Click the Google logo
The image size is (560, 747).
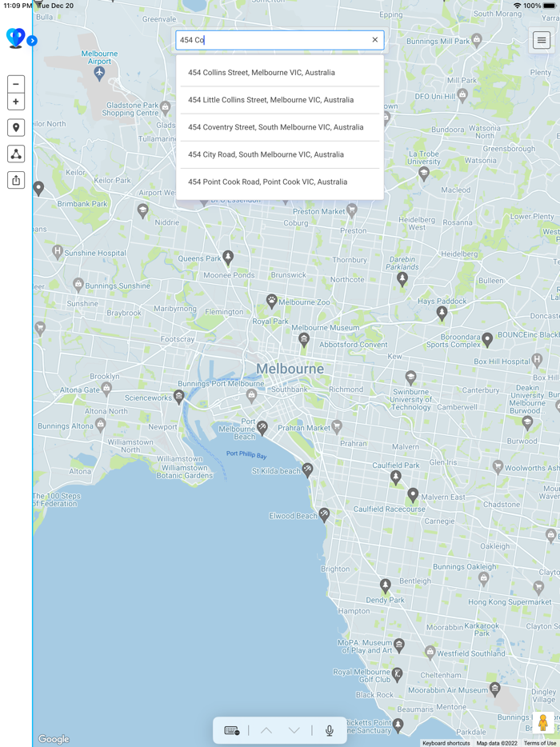point(54,739)
